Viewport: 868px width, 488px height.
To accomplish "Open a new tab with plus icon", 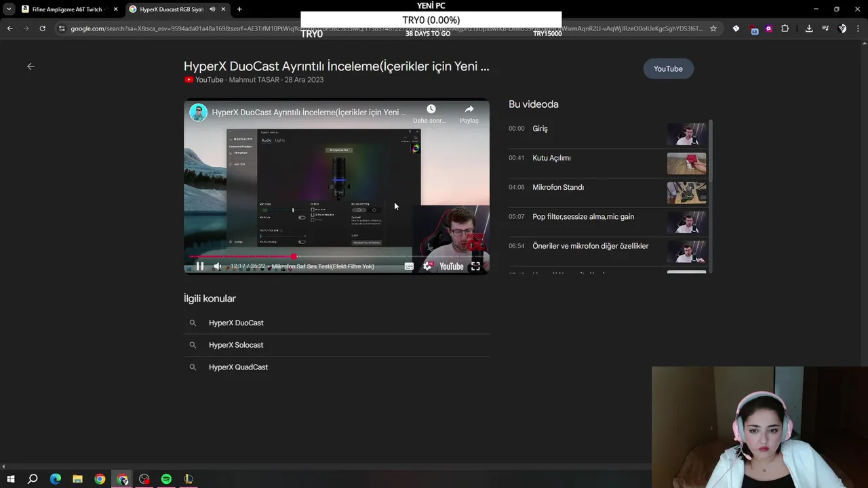I will 239,9.
